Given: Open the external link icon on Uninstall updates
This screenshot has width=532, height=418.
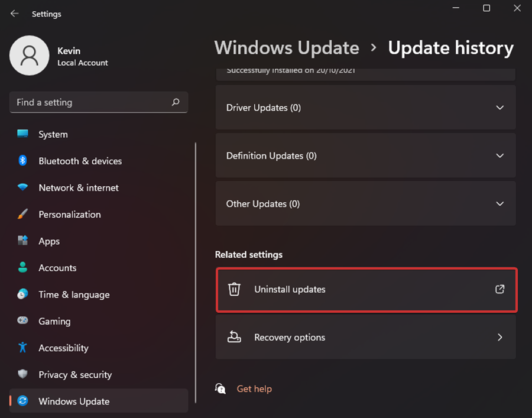Looking at the screenshot, I should click(499, 289).
